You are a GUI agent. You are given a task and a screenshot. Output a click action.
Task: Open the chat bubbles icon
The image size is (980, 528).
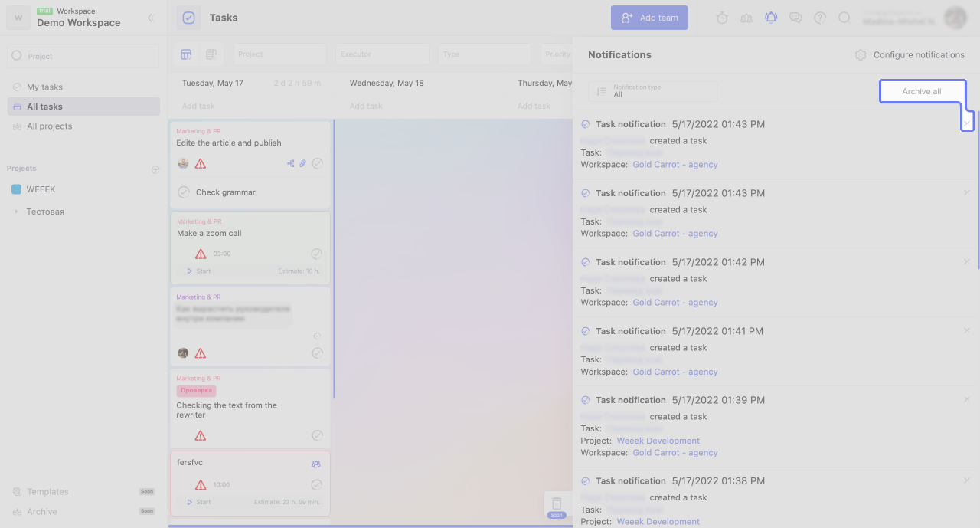coord(795,18)
